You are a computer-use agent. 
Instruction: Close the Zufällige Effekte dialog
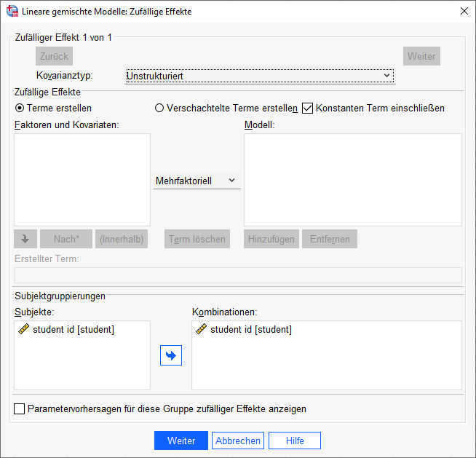pyautogui.click(x=464, y=11)
